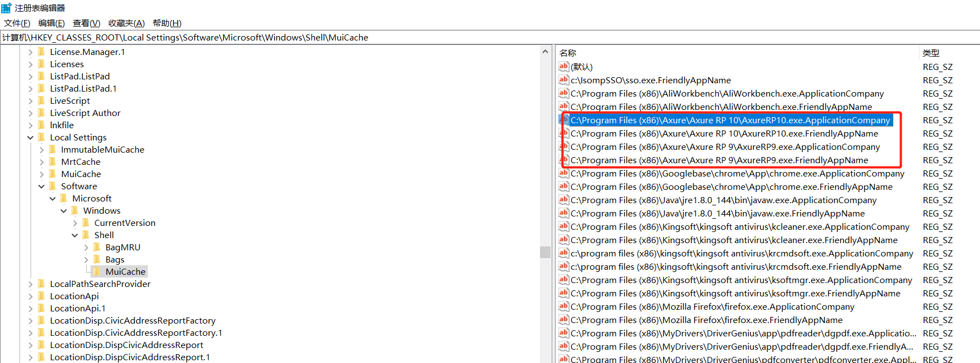Image resolution: width=980 pixels, height=363 pixels.
Task: Select the LocationApi.1 key
Action: point(78,309)
